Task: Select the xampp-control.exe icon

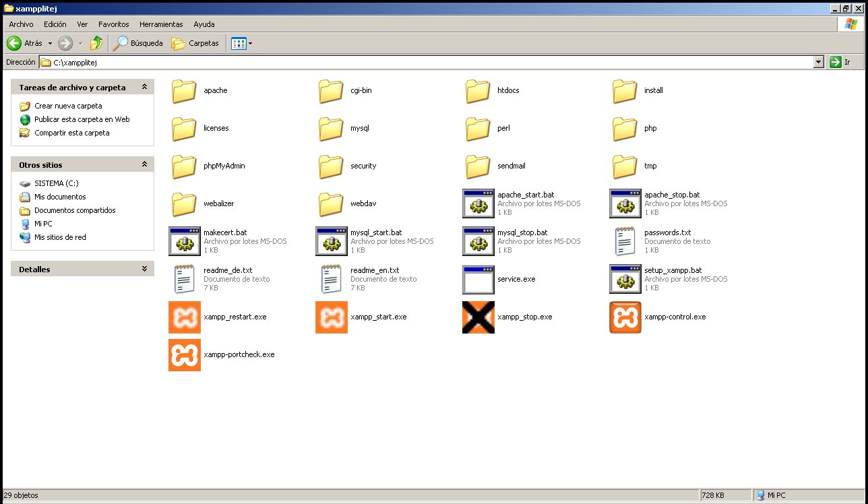Action: [625, 317]
